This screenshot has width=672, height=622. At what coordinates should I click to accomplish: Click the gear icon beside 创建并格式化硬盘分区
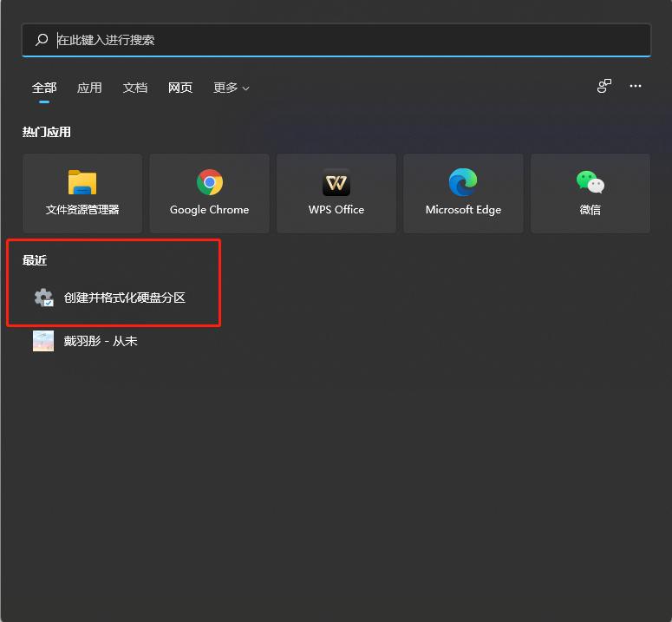(x=43, y=298)
